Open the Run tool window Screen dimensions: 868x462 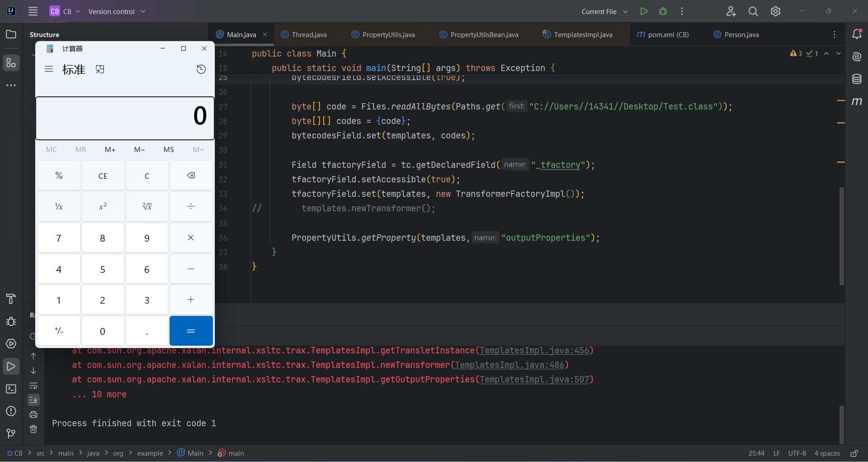coord(11,367)
